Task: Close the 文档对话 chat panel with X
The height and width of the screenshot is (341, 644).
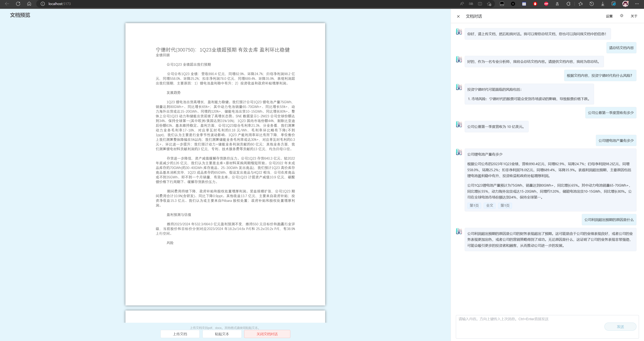Action: 458,16
